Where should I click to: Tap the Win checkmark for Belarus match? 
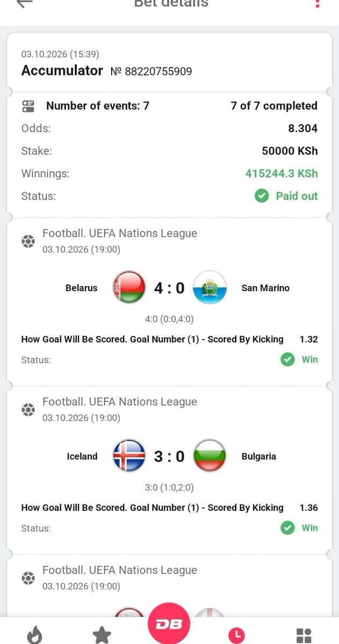coord(287,360)
